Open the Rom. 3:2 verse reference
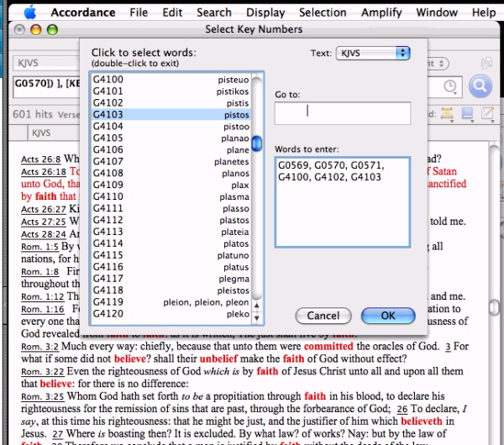The image size is (504, 445). 39,347
